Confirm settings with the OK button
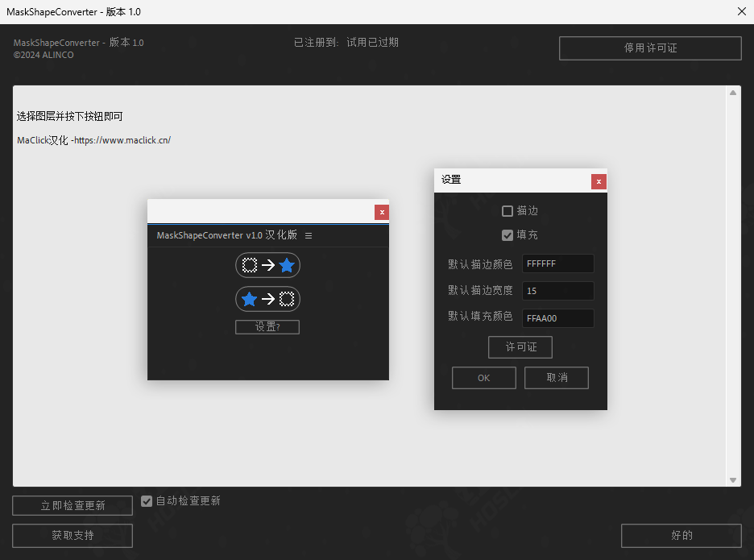754x560 pixels. pos(484,378)
